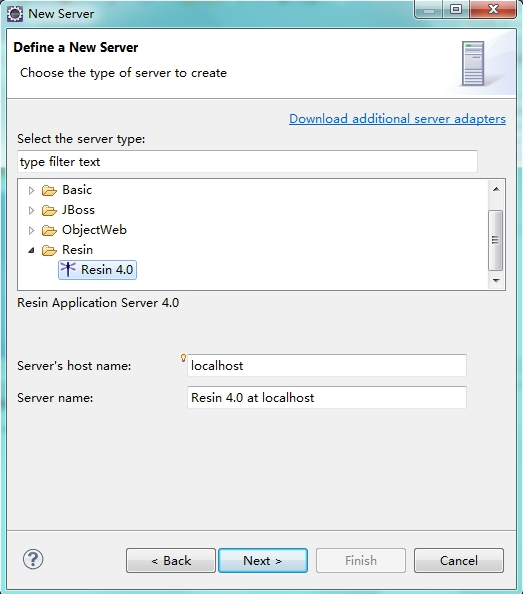Click the Basic folder icon

click(49, 190)
